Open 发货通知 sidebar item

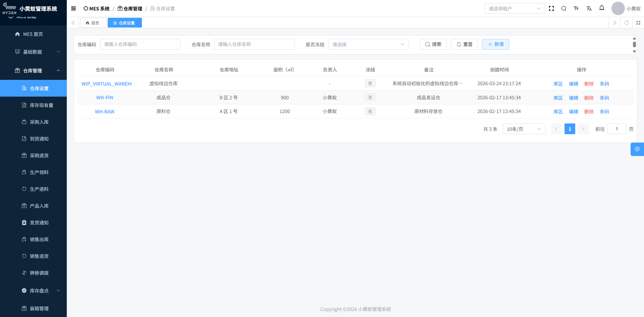(33, 223)
